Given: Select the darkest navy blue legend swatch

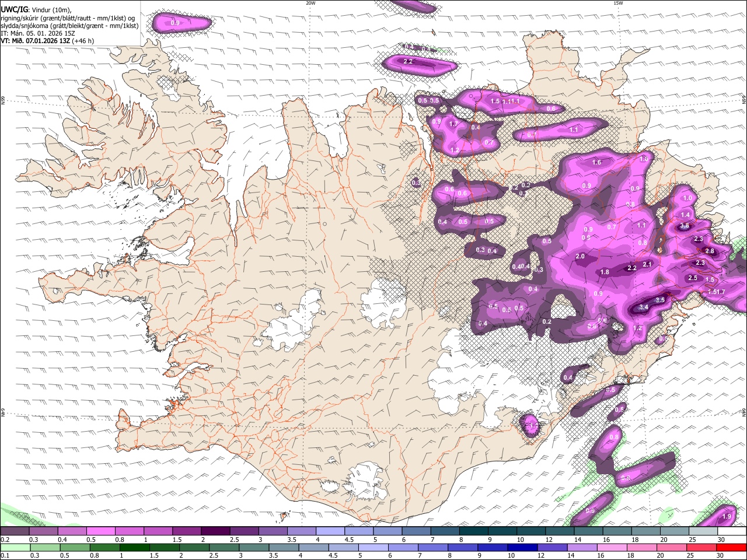Looking at the screenshot, I should (521, 547).
